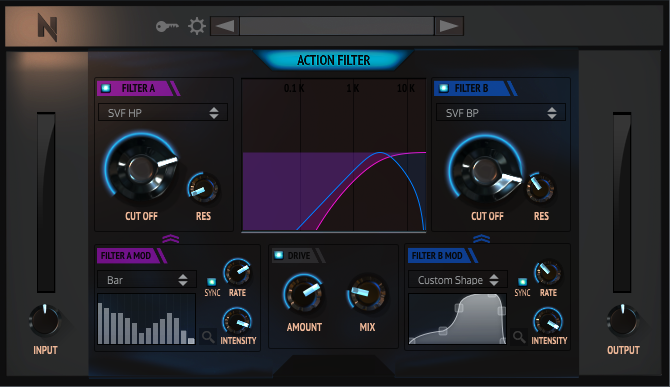Click the Filter B Mod Rate knob
670x387 pixels.
click(548, 272)
